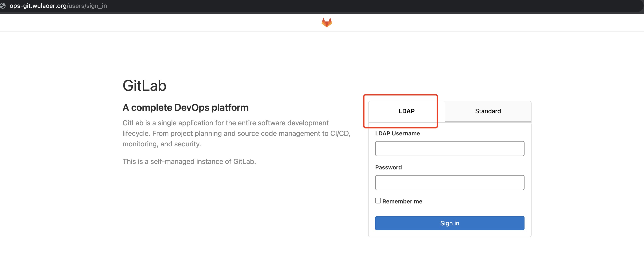
Task: Click the Password field label
Action: click(x=388, y=167)
